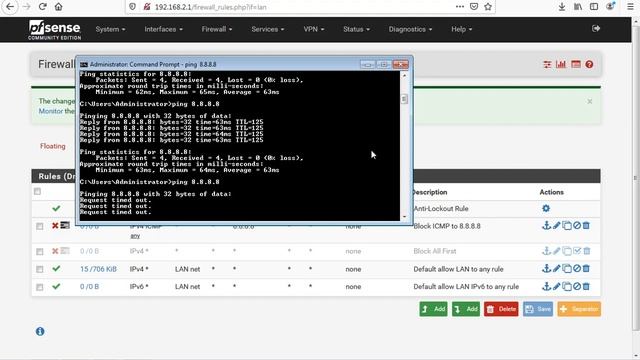640x360 pixels.
Task: Open the Help dropdown menu
Action: click(462, 29)
